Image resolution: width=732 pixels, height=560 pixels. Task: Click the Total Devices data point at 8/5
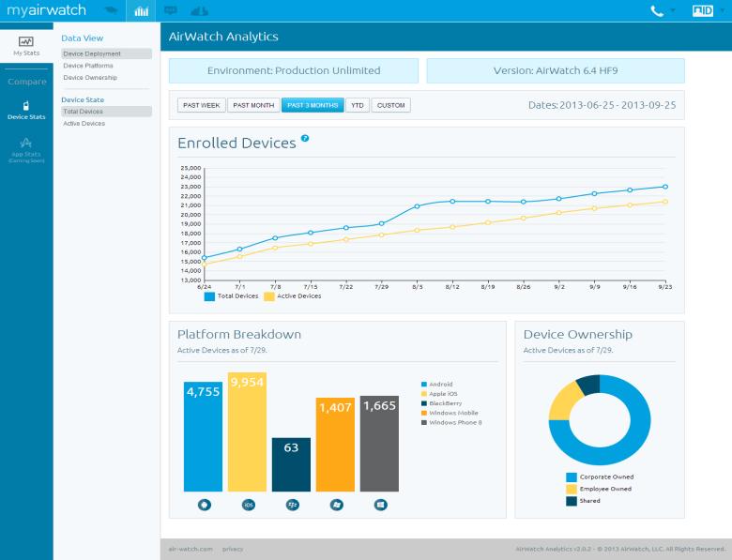click(418, 206)
